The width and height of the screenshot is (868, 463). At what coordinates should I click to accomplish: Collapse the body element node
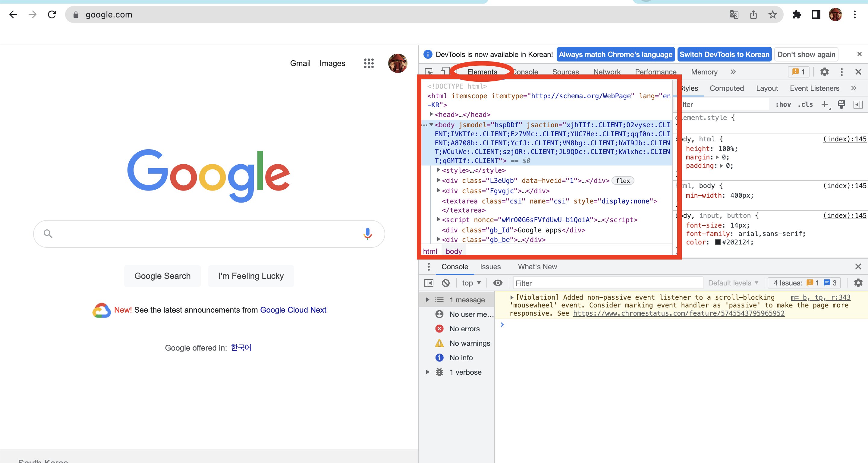point(431,125)
